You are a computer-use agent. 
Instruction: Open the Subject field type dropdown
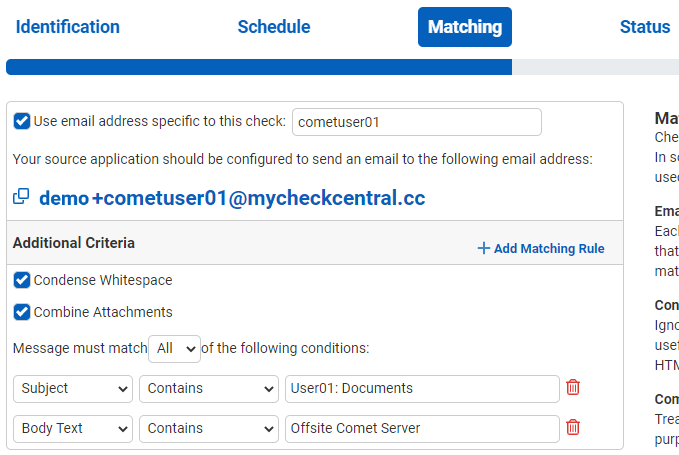[73, 388]
